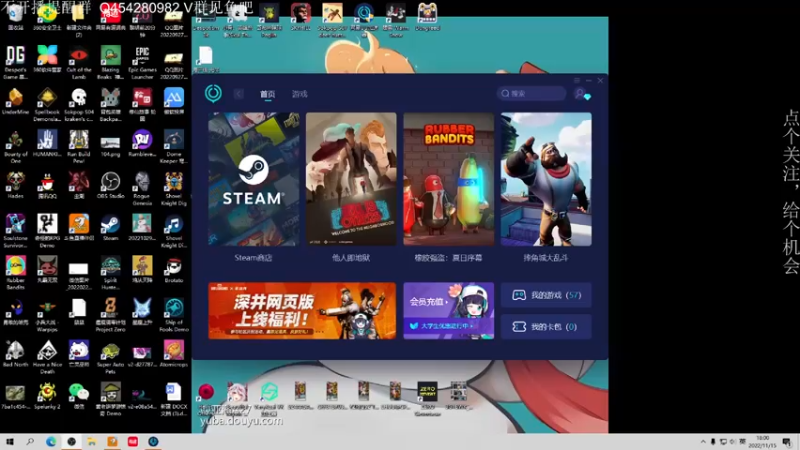Open taskbar search magnifier
Screen dimensions: 800x450
[30, 442]
